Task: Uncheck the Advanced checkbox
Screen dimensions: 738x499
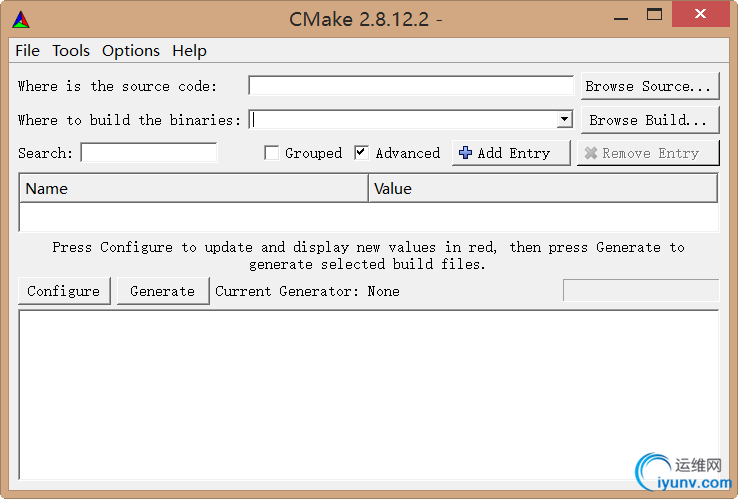Action: pyautogui.click(x=361, y=153)
